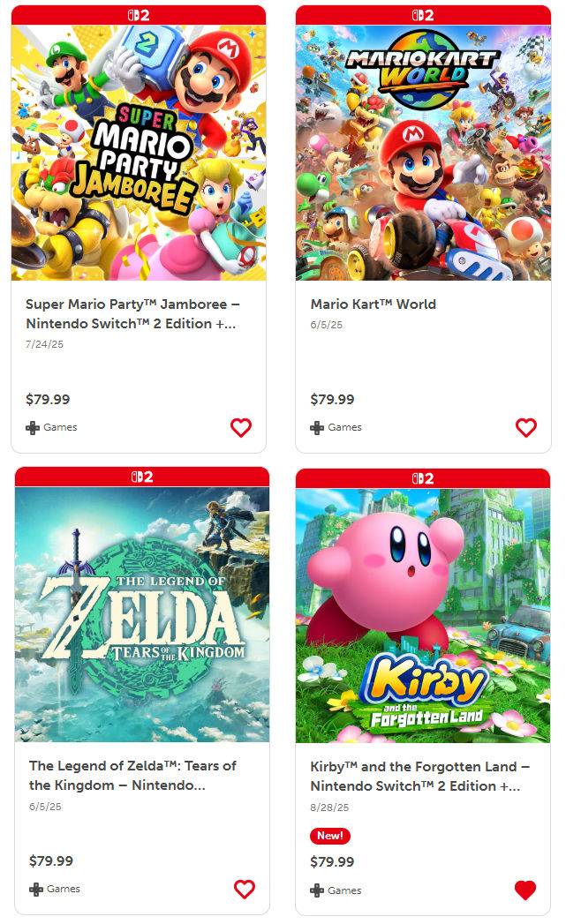Click Switch 2 logo on Kirby card
Image resolution: width=566 pixels, height=924 pixels.
pyautogui.click(x=423, y=478)
